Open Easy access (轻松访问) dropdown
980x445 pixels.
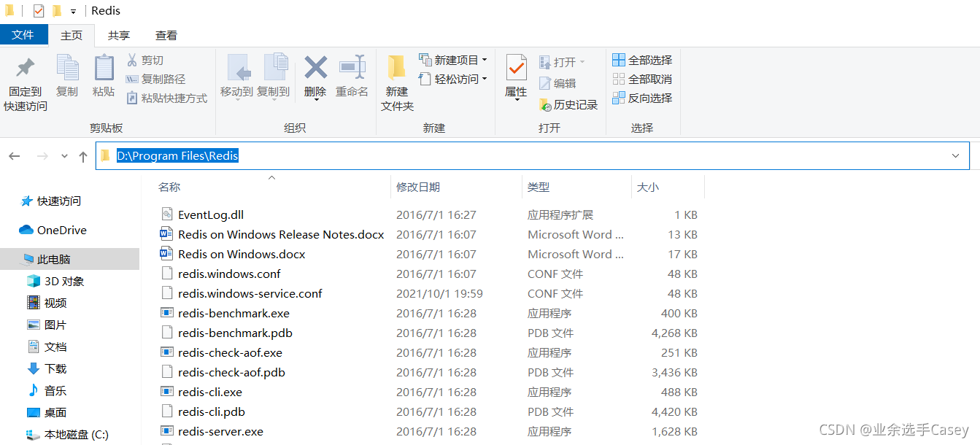(485, 79)
